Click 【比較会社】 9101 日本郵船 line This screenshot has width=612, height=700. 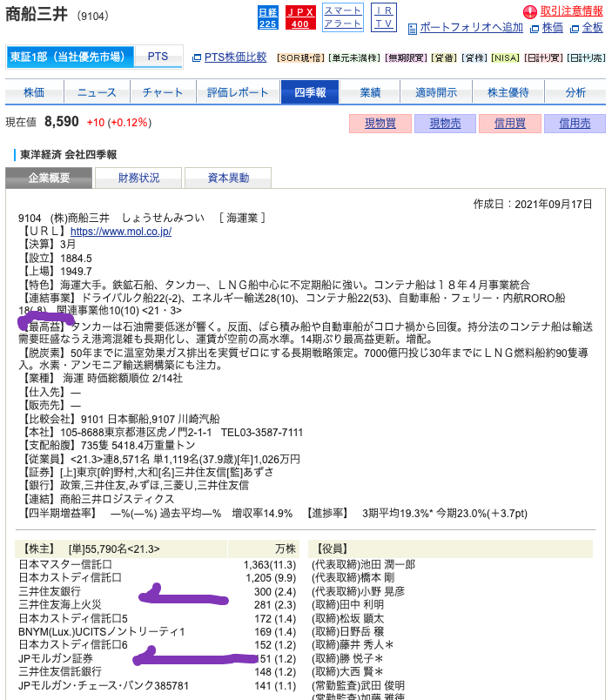tap(119, 419)
